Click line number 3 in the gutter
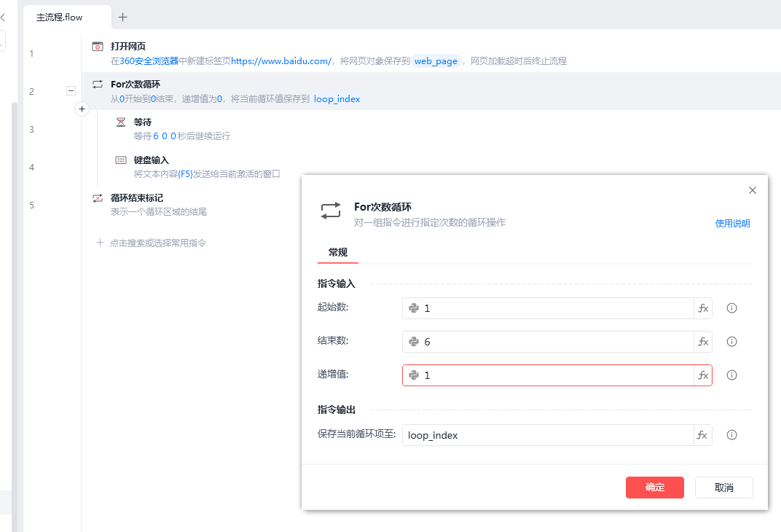The width and height of the screenshot is (781, 532). tap(31, 129)
